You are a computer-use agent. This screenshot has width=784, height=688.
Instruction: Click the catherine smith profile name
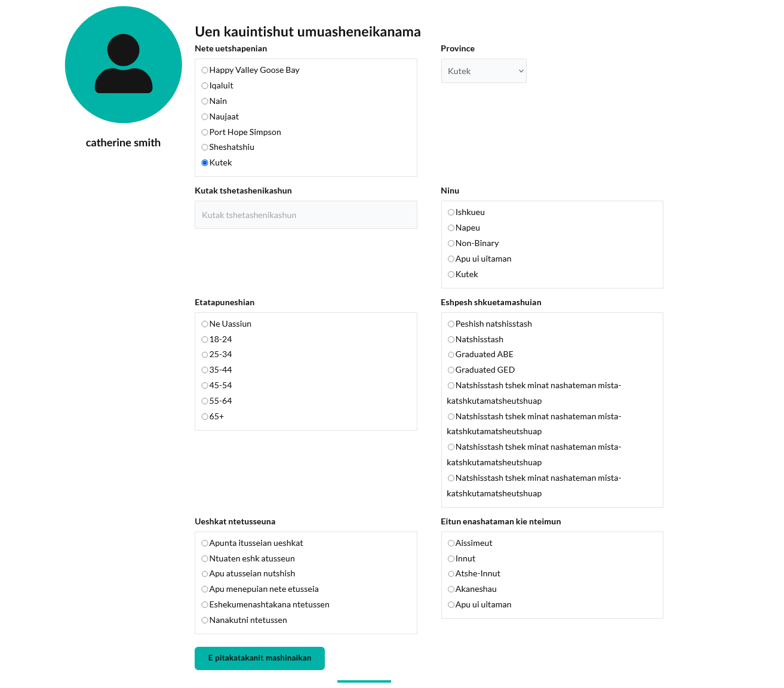123,143
